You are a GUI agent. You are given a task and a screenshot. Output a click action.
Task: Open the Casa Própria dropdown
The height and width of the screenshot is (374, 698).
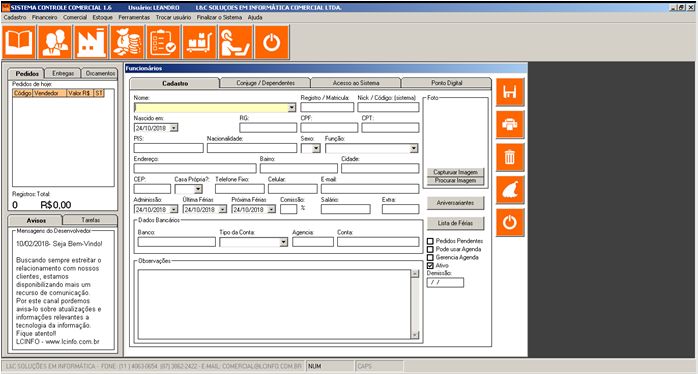click(198, 189)
